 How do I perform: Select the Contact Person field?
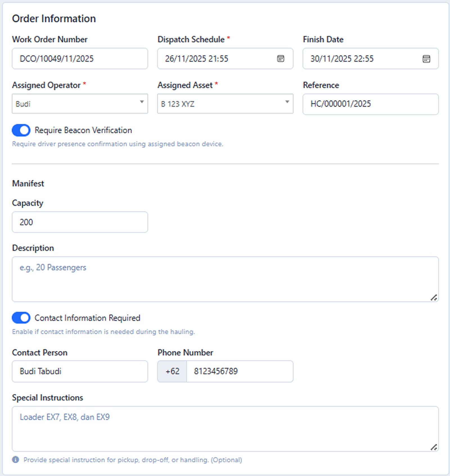80,371
